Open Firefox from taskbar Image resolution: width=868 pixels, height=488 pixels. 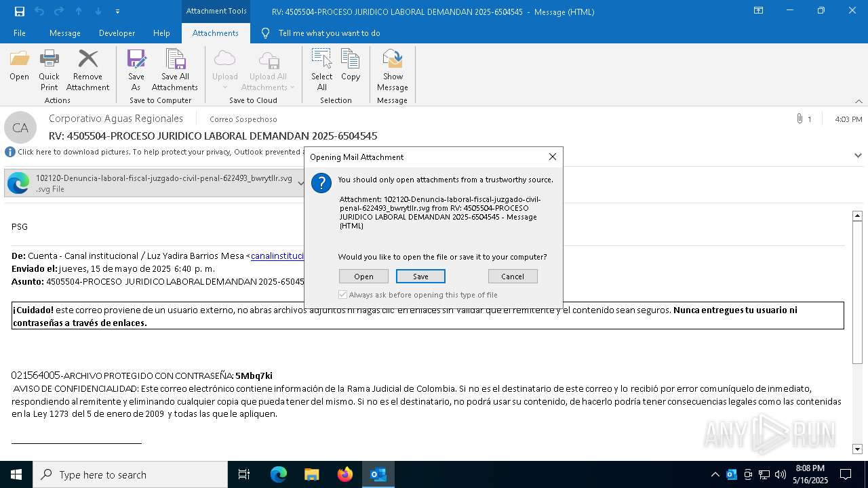345,474
